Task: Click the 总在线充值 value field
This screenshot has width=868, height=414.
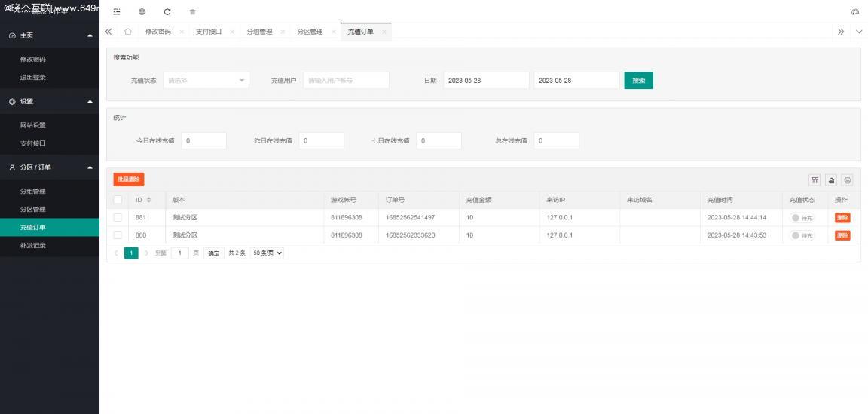Action: (556, 141)
